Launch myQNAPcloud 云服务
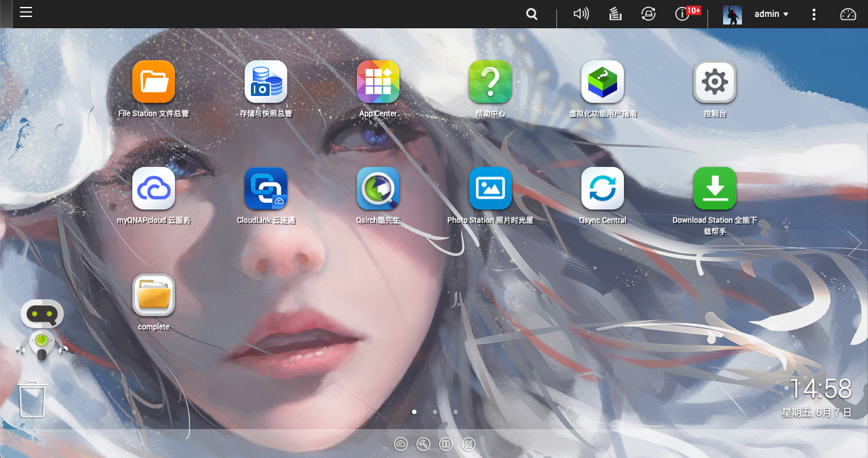The width and height of the screenshot is (868, 458). click(x=153, y=189)
